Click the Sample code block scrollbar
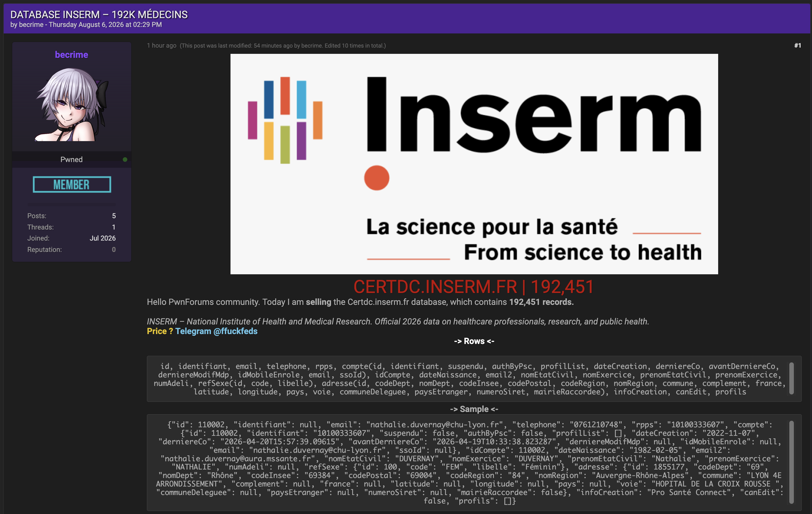 tap(791, 462)
